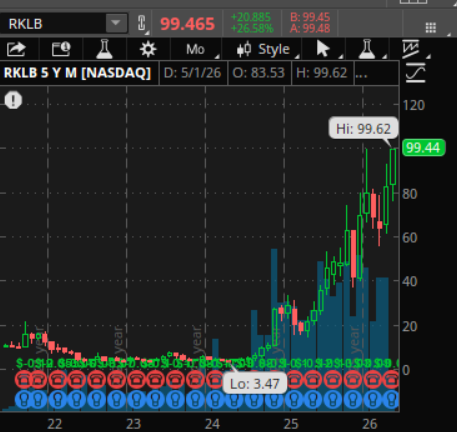Viewport: 457px width, 432px height.
Task: Click the rightmost red phone earnings-call icon
Action: (391, 379)
